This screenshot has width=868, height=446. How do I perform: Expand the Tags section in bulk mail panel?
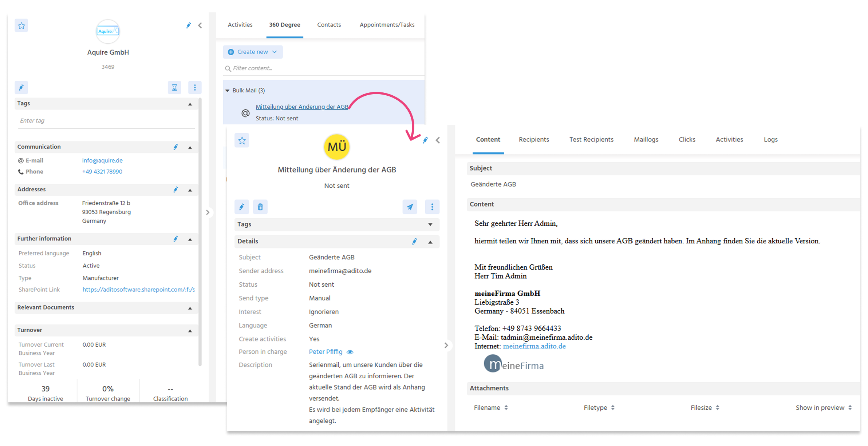click(430, 224)
